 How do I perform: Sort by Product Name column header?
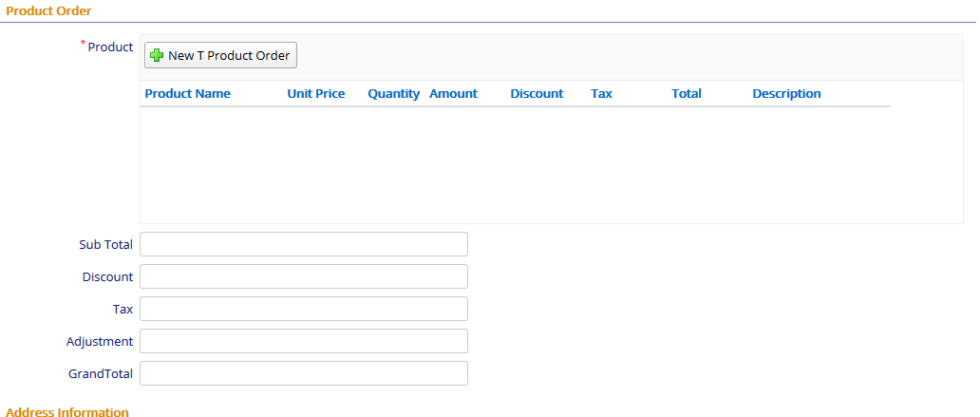[187, 94]
